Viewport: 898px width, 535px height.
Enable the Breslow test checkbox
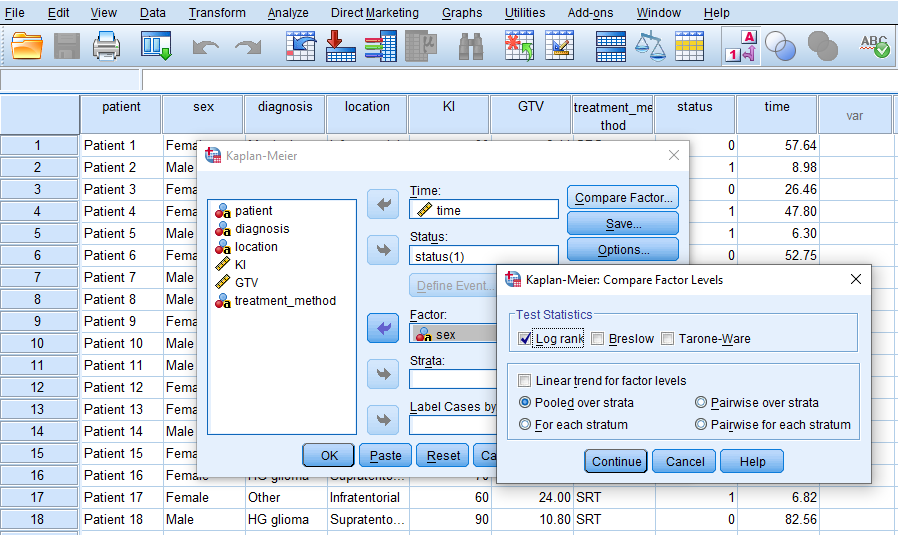click(x=597, y=339)
